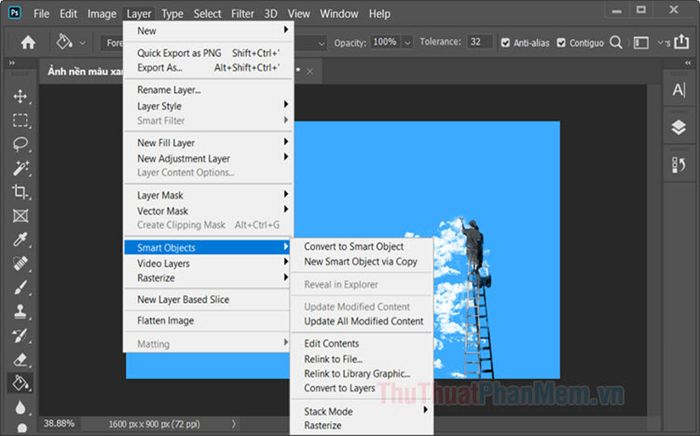The image size is (700, 436).
Task: Select the Lasso tool
Action: [x=20, y=144]
